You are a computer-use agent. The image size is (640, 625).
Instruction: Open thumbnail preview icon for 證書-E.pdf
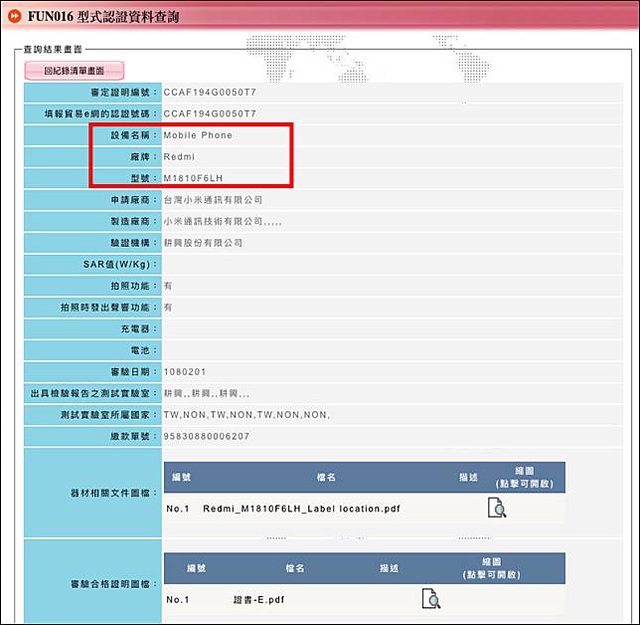430,599
